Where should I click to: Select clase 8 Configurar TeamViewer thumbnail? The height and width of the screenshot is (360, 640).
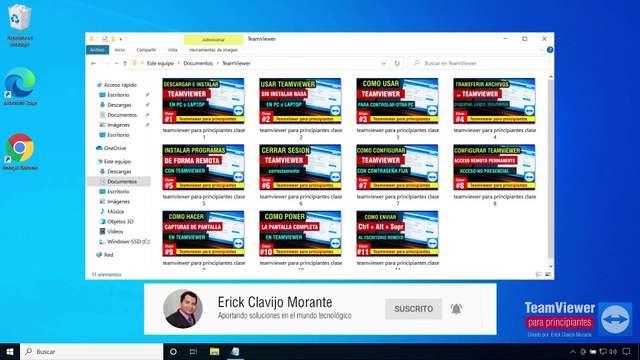[x=494, y=167]
